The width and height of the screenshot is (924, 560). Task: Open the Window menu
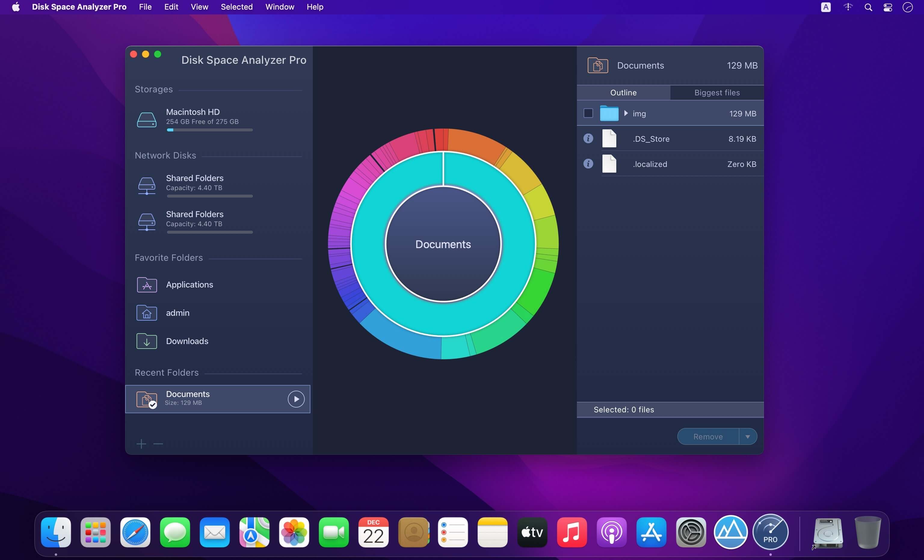(x=280, y=7)
